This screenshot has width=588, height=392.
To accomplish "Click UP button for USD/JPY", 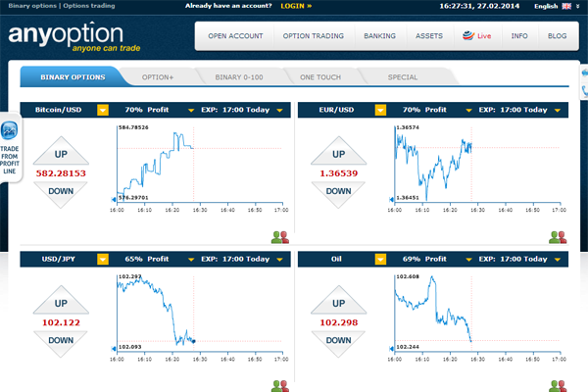I will tap(61, 301).
